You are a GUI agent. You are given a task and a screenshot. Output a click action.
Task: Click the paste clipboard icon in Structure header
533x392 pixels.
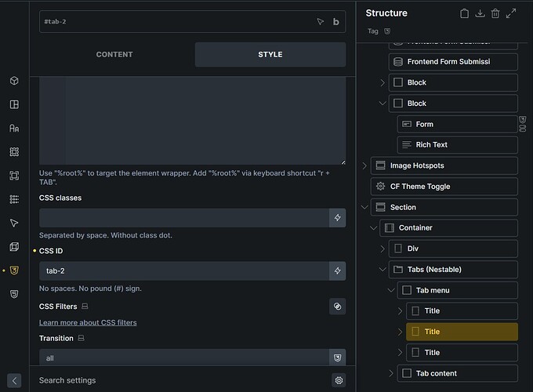coord(464,13)
